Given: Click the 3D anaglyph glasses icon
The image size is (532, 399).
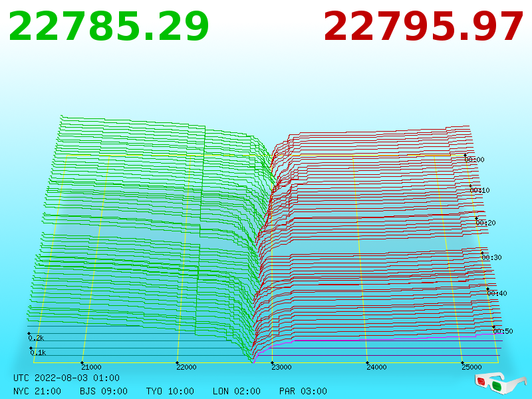Looking at the screenshot, I should click(500, 383).
